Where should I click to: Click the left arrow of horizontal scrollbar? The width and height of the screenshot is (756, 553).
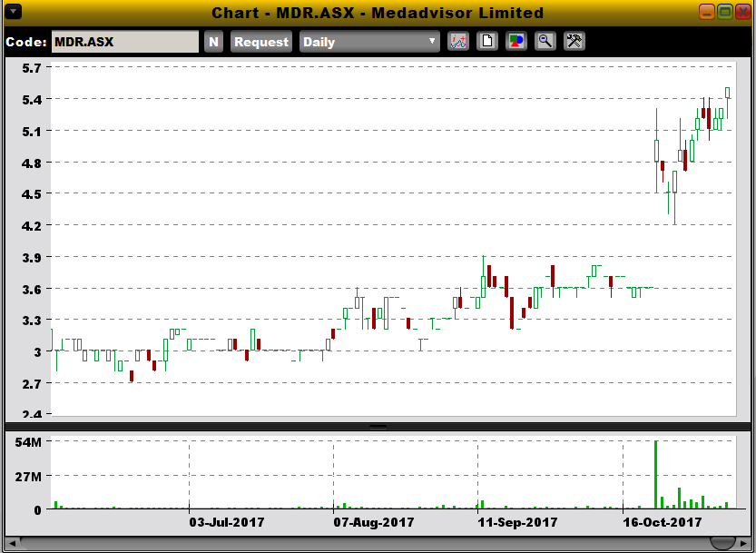(12, 544)
